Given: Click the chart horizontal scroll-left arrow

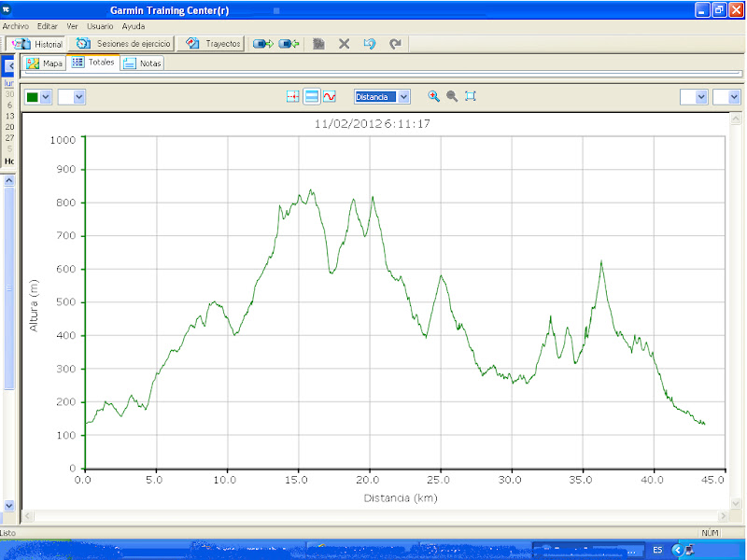Looking at the screenshot, I should tap(28, 516).
